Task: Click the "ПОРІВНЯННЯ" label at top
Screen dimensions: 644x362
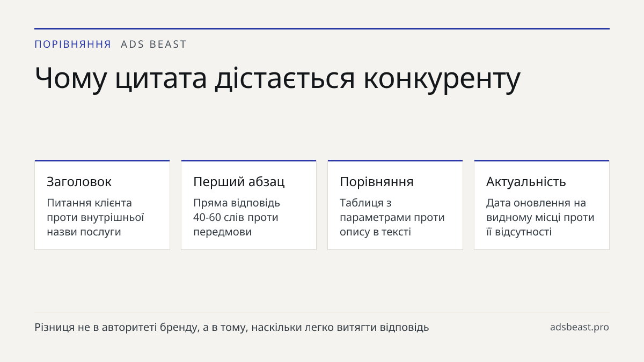Action: point(73,45)
